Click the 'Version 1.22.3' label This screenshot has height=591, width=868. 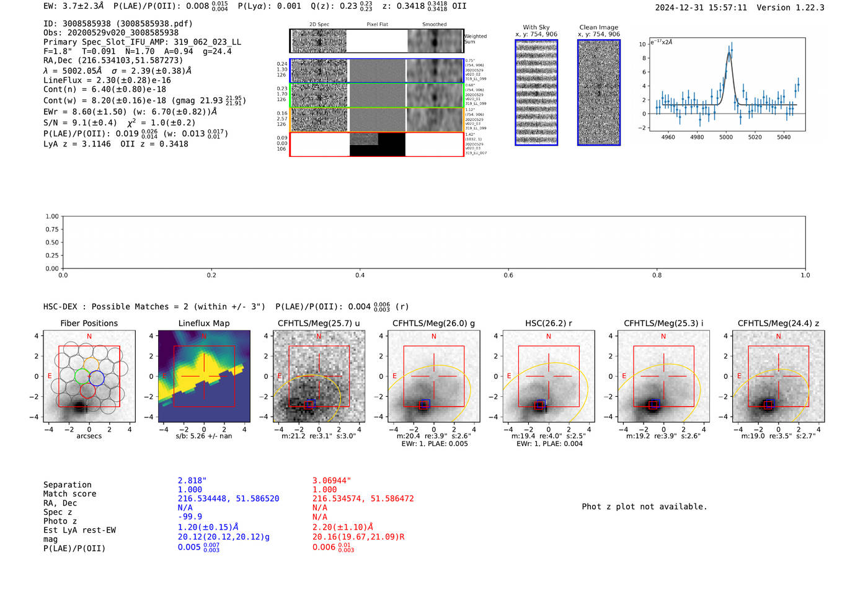(790, 7)
